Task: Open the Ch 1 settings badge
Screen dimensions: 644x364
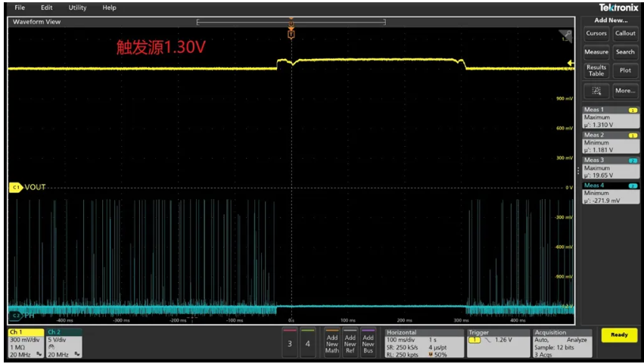Action: (26, 343)
